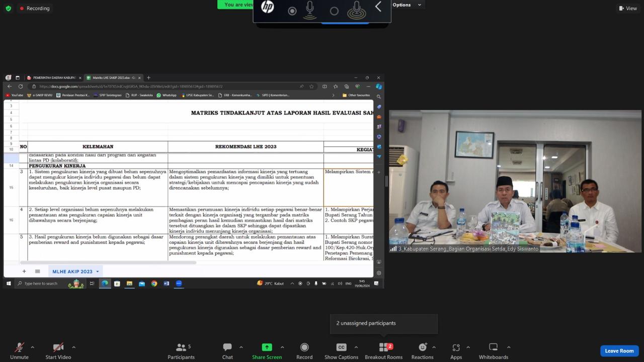The height and width of the screenshot is (362, 644).
Task: Click the PENGUKURAN KINERJA row cell
Action: click(98, 165)
